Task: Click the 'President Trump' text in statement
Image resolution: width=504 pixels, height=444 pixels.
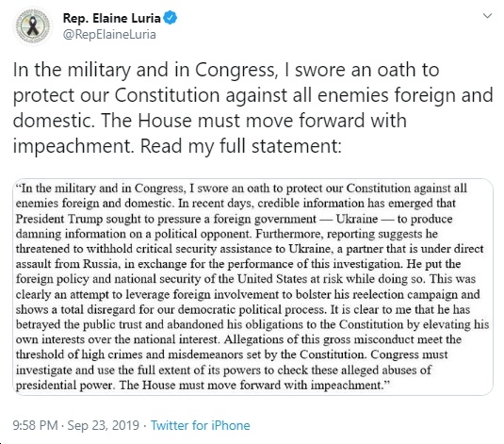Action: 58,219
